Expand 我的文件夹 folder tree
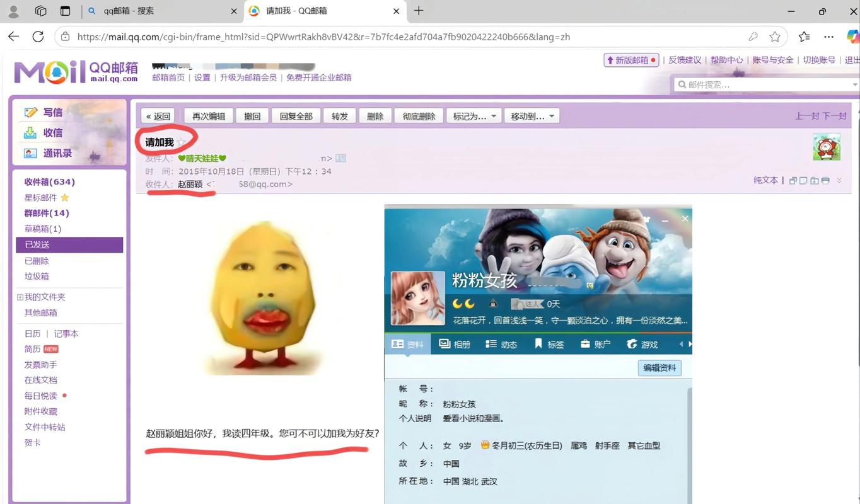This screenshot has height=504, width=860. 20,296
